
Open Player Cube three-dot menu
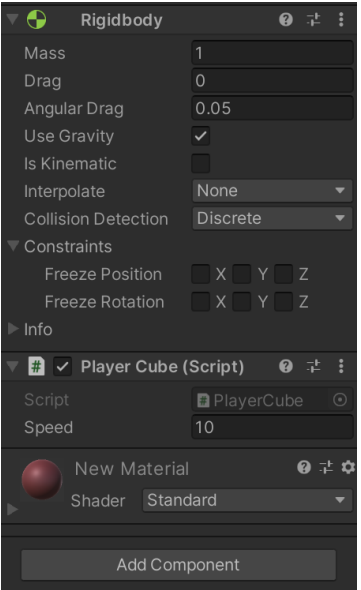point(341,366)
